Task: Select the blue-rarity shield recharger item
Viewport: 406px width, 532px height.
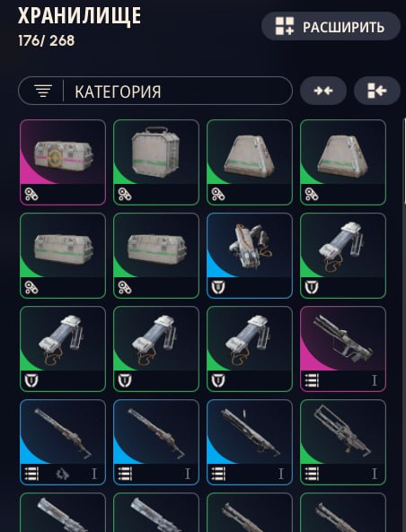Action: pyautogui.click(x=250, y=256)
